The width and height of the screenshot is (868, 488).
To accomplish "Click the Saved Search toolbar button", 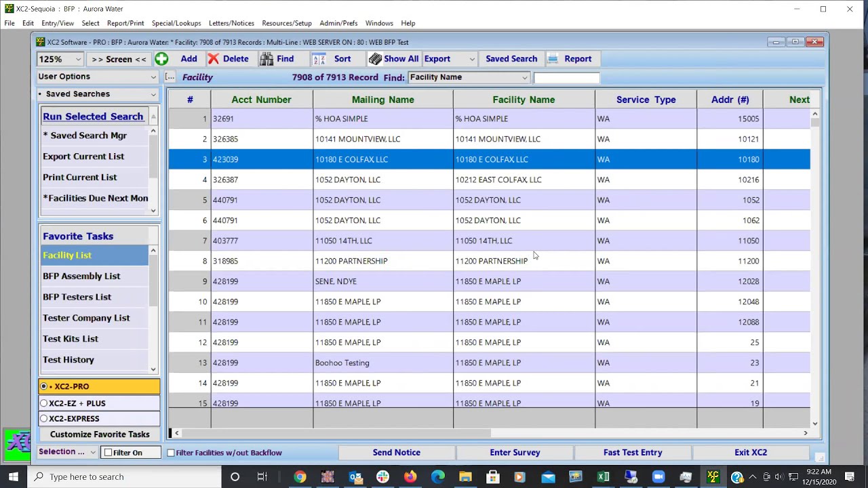I will click(x=511, y=59).
